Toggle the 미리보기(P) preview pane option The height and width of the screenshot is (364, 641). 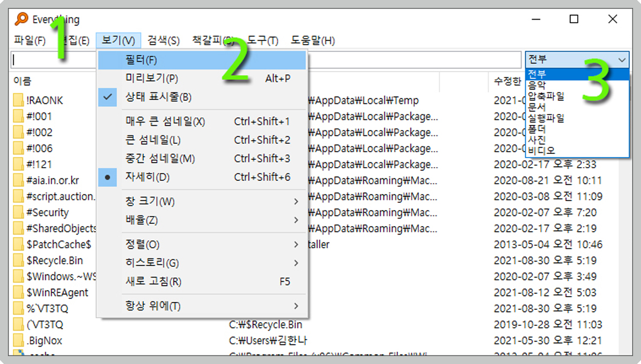pos(202,79)
